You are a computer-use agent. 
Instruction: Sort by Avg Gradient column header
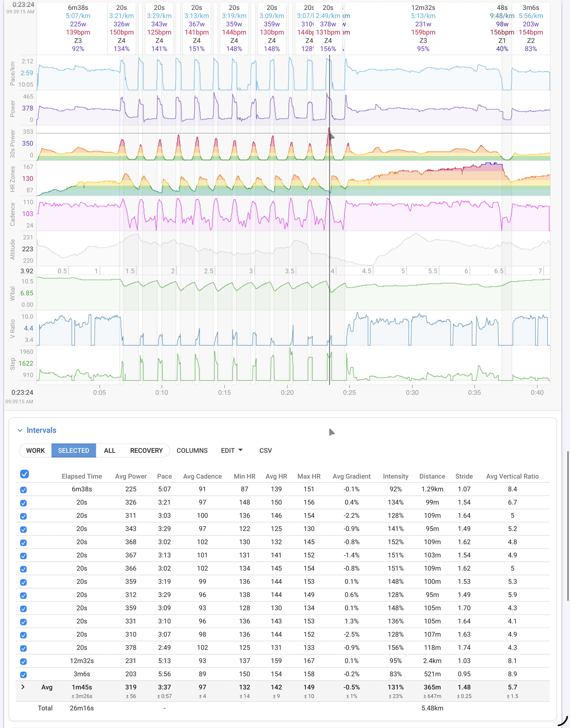[x=352, y=476]
